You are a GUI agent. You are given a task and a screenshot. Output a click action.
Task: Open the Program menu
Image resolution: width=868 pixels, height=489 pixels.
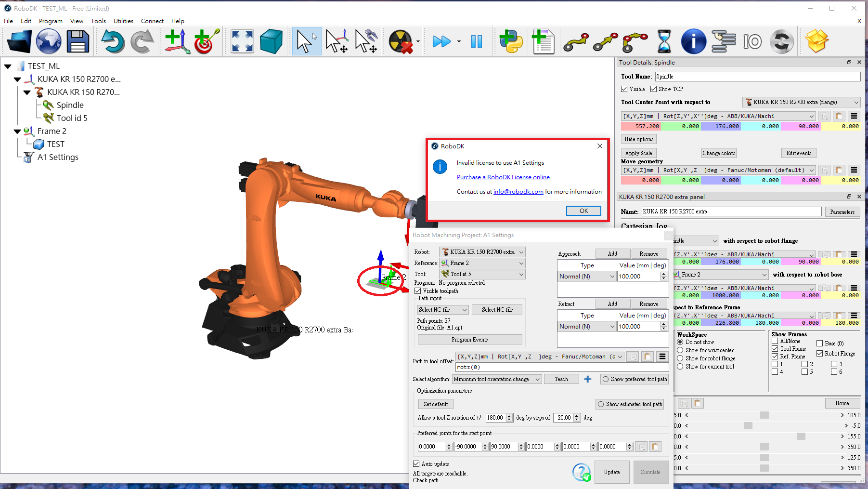tap(51, 21)
